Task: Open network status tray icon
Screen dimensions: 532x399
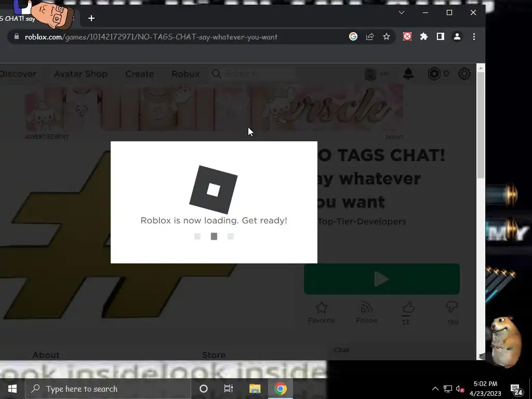Action: tap(448, 389)
